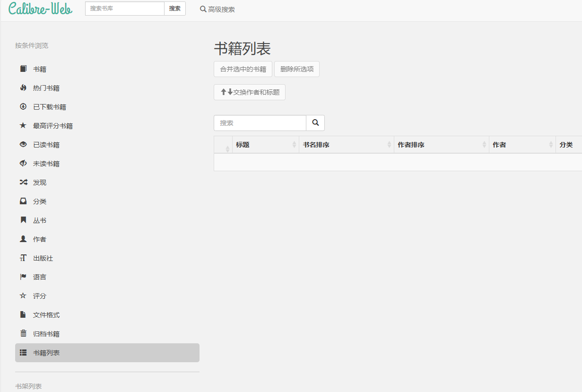
Task: Click the flag icon beside 语言
Action: pyautogui.click(x=23, y=277)
